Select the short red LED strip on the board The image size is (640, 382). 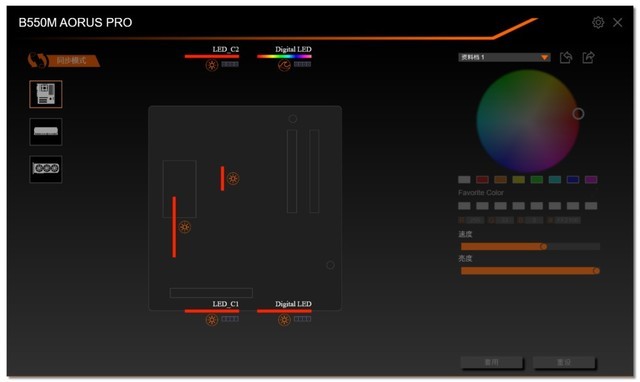[x=222, y=178]
